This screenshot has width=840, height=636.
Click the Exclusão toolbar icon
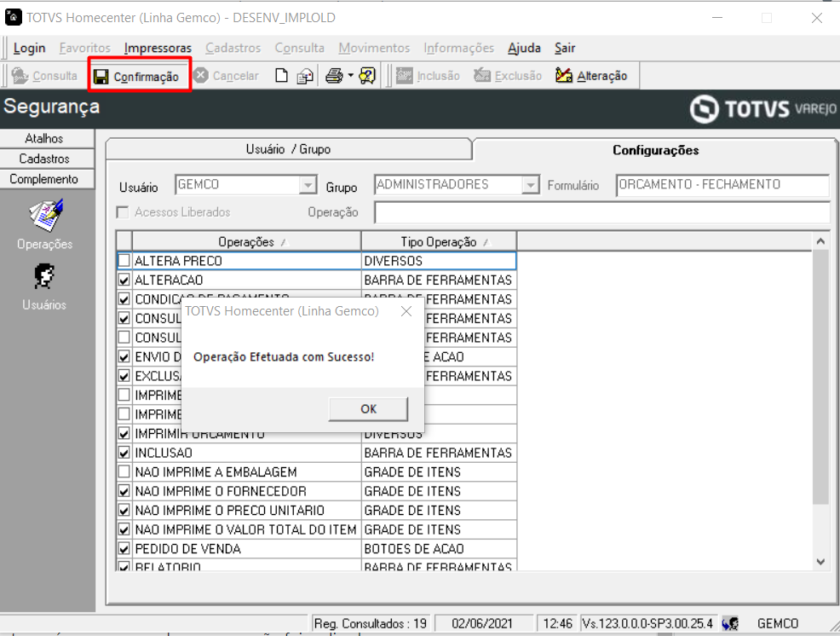click(481, 76)
